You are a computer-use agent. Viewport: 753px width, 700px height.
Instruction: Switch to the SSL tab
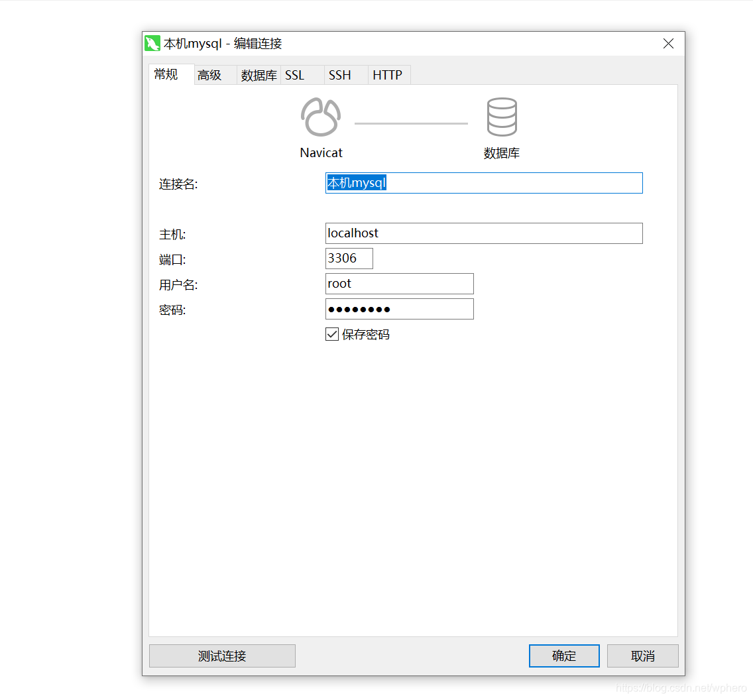pos(302,75)
